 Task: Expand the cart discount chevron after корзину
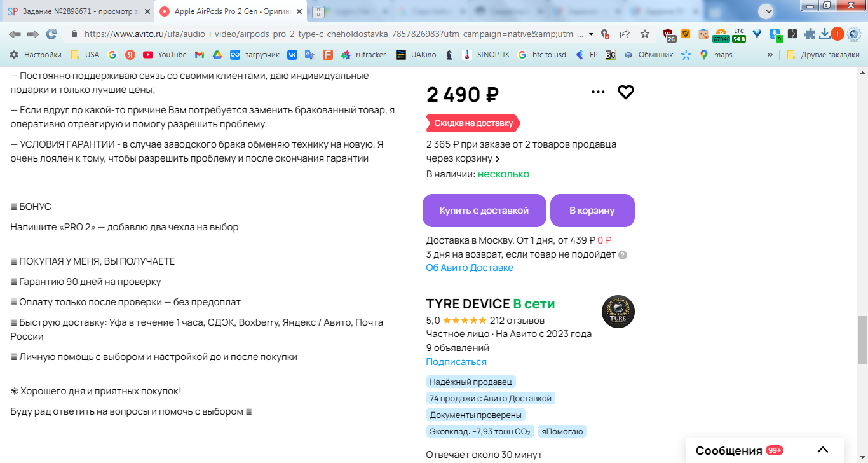click(x=498, y=159)
